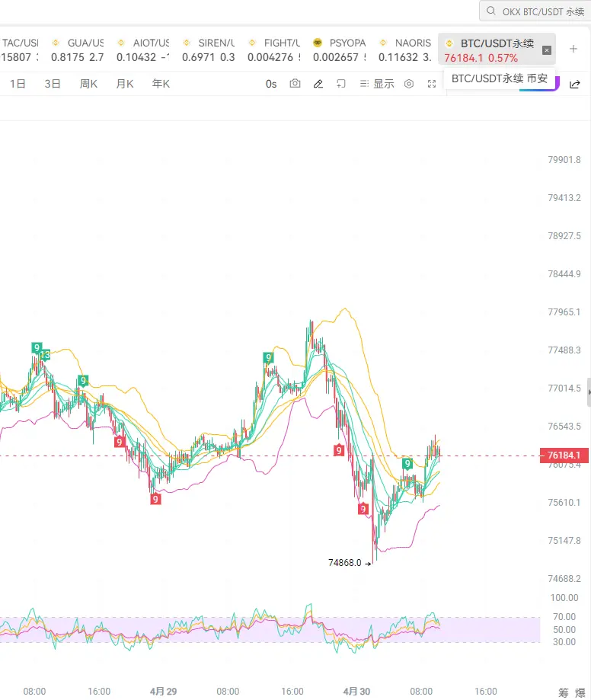Open the 显示 display options menu
Screen dimensions: 591x700
pos(377,84)
